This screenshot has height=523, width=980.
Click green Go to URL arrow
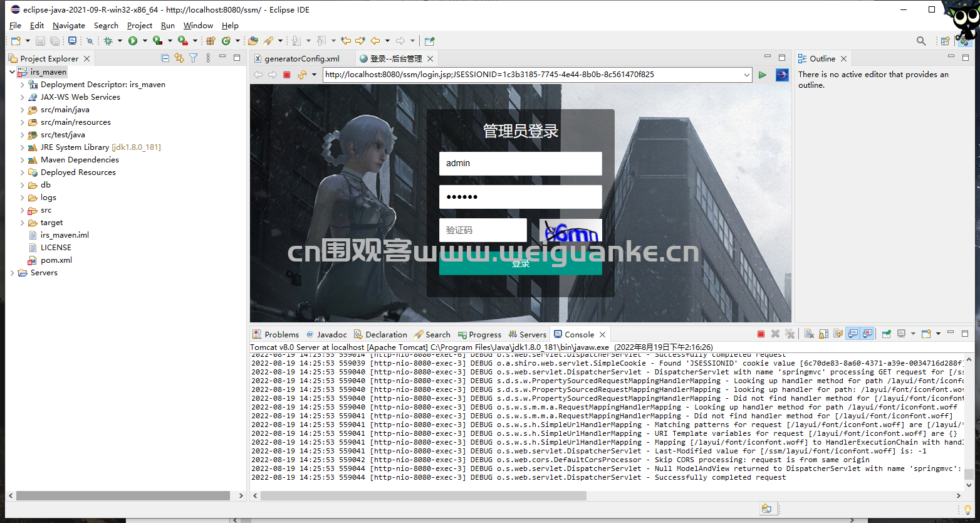coord(762,75)
